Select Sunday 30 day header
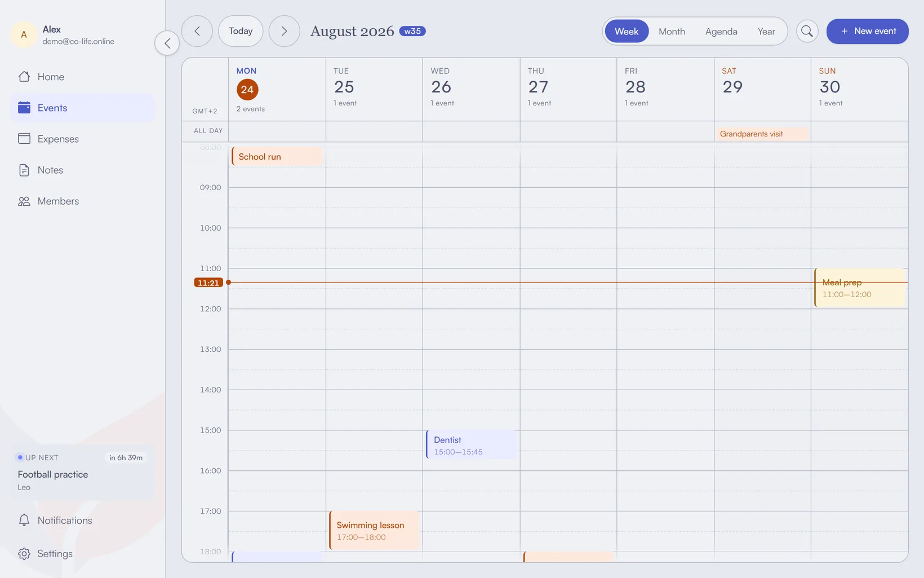Viewport: 924px width, 578px height. pyautogui.click(x=859, y=89)
